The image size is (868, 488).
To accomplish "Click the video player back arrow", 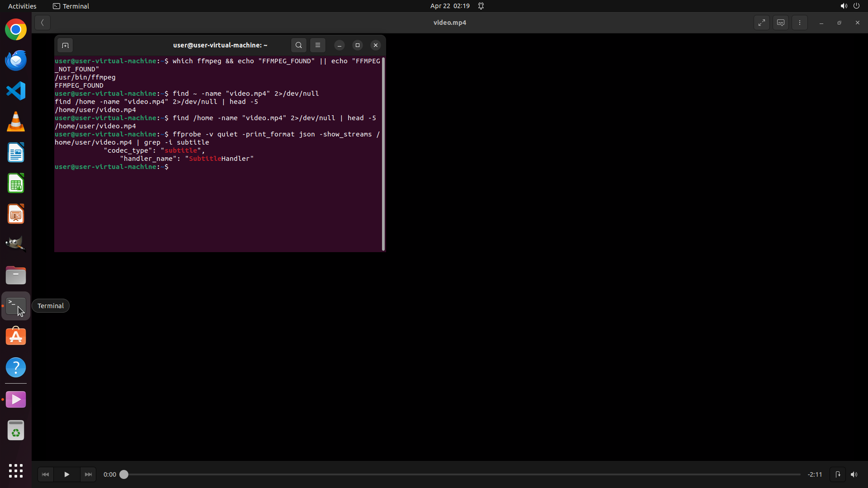I will point(42,23).
